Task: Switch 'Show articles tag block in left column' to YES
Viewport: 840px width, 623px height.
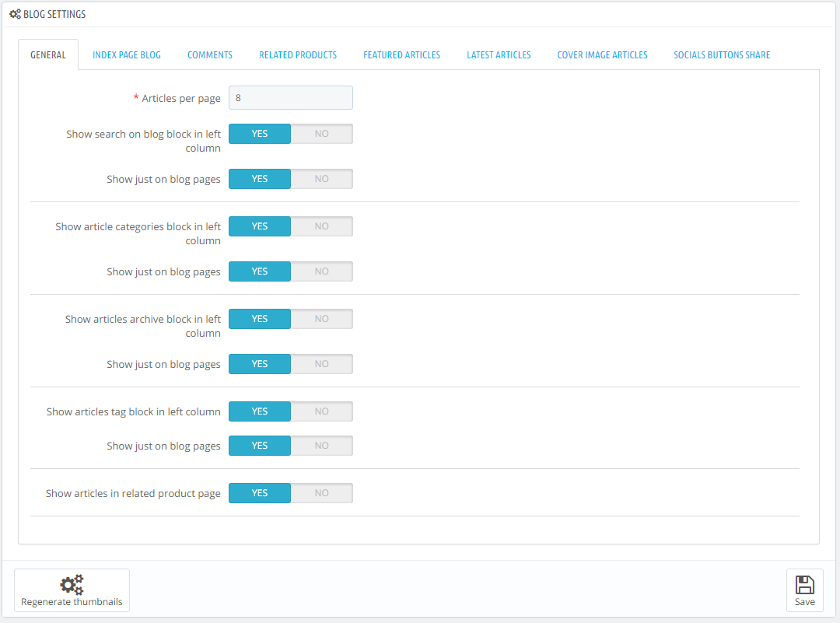Action: pos(260,411)
